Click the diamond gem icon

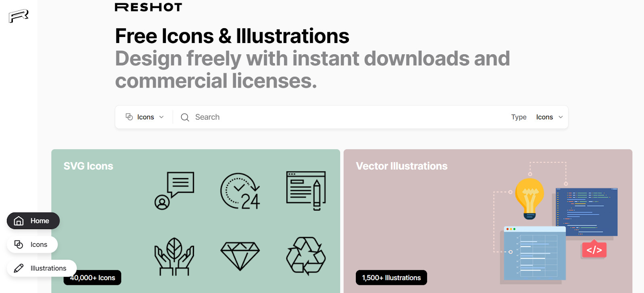tap(240, 256)
